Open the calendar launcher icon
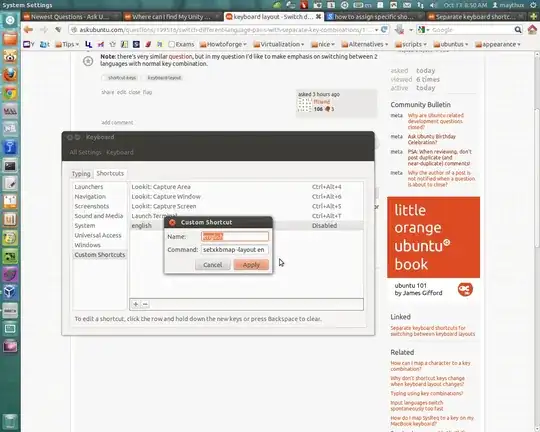 coord(10,202)
